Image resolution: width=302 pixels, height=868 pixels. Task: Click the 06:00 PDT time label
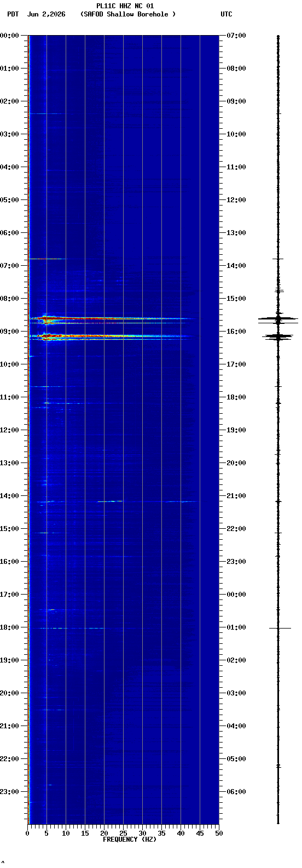[x=9, y=233]
